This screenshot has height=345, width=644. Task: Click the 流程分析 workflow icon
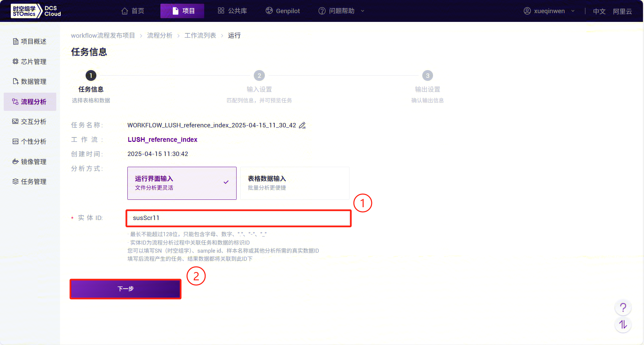16,101
